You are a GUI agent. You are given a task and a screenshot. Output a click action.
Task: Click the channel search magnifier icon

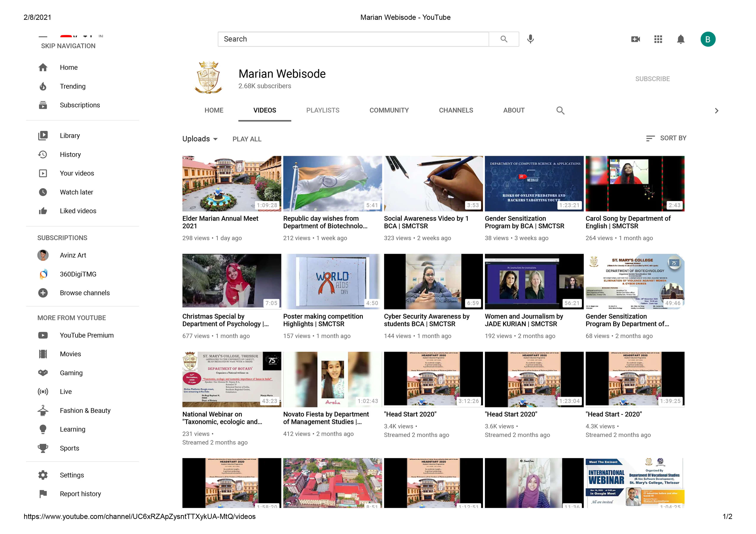tap(560, 111)
